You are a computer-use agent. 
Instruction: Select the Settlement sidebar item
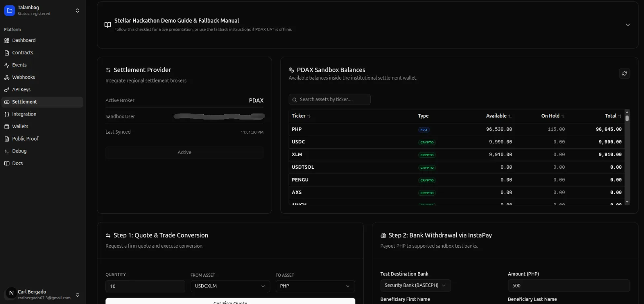coord(42,102)
